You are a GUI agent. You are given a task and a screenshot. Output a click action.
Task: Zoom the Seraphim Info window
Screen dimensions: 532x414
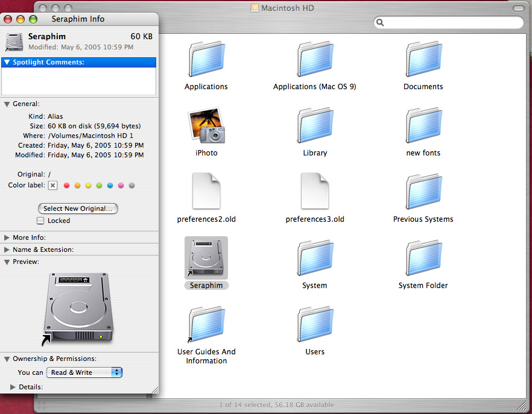(33, 19)
